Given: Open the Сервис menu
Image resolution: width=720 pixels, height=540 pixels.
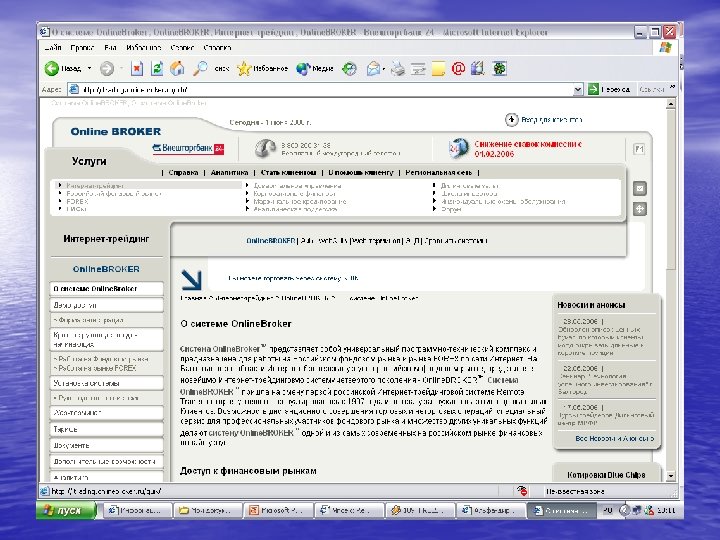Looking at the screenshot, I should [x=182, y=48].
